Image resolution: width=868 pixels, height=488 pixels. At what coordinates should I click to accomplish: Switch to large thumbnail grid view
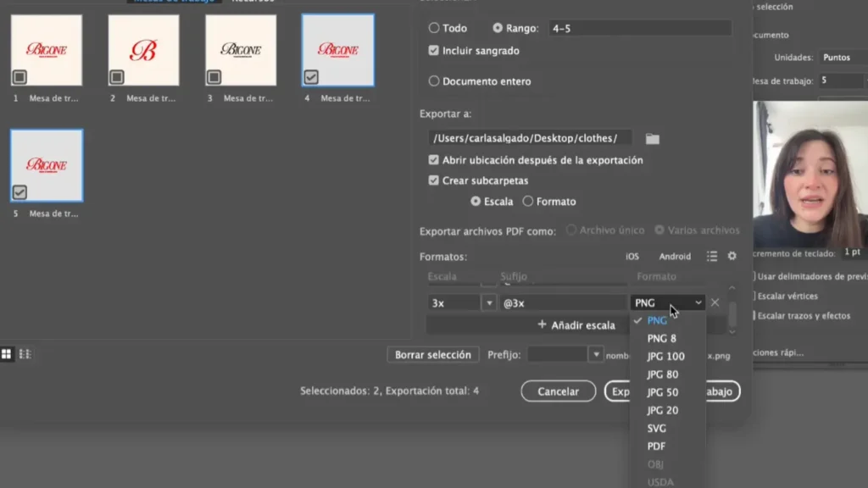point(7,354)
